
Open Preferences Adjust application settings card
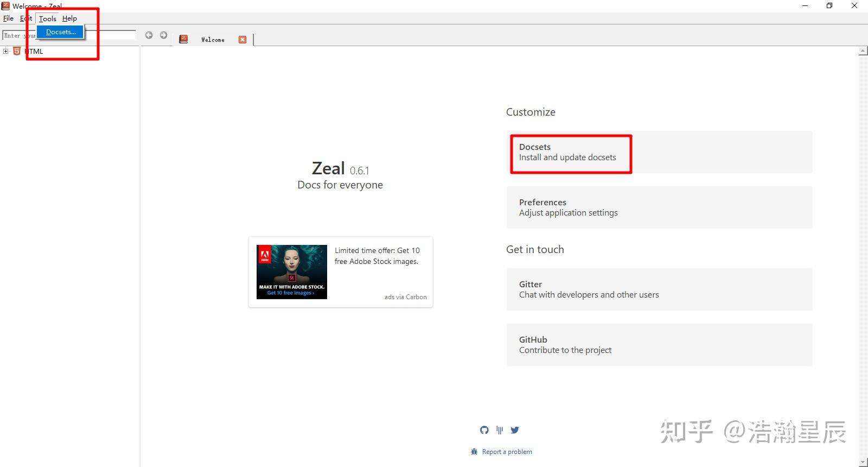point(659,207)
